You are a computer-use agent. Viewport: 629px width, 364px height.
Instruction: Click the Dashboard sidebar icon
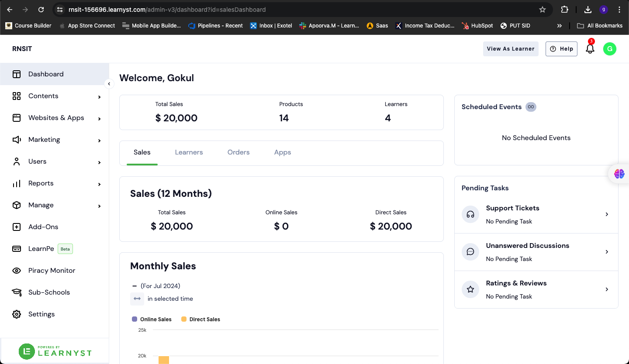pos(17,74)
